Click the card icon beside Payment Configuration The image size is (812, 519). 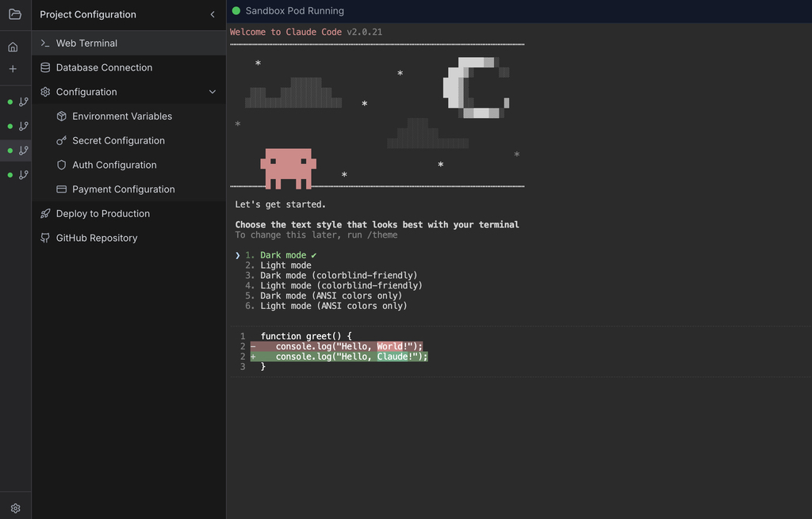pyautogui.click(x=62, y=189)
